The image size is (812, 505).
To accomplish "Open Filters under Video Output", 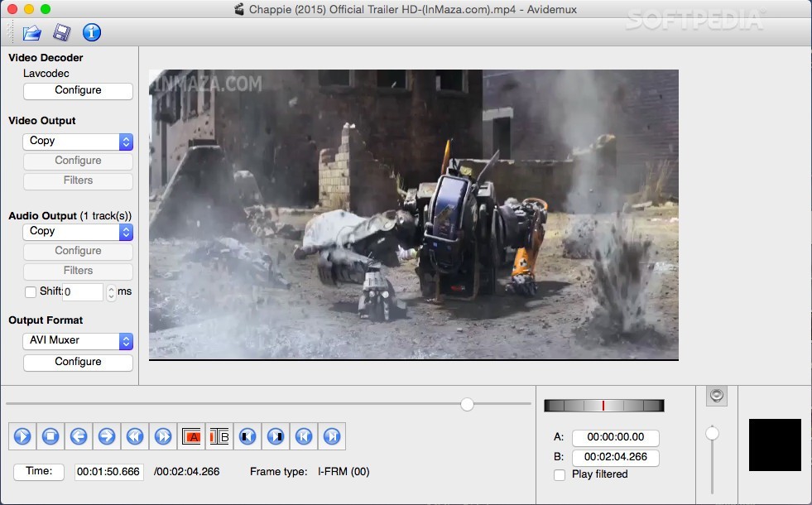I will [x=78, y=180].
